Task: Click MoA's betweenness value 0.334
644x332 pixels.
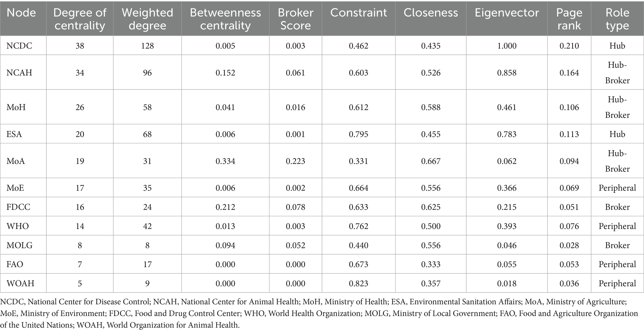Action: click(x=225, y=161)
